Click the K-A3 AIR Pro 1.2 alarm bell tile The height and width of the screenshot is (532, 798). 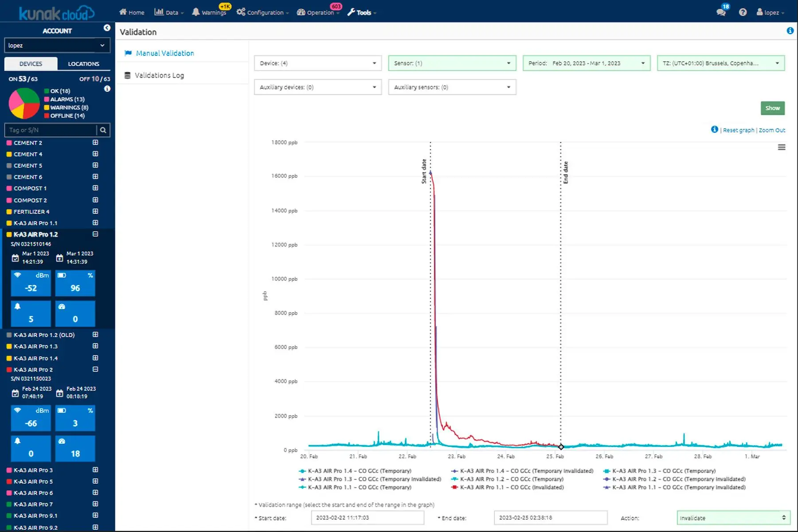pos(31,313)
